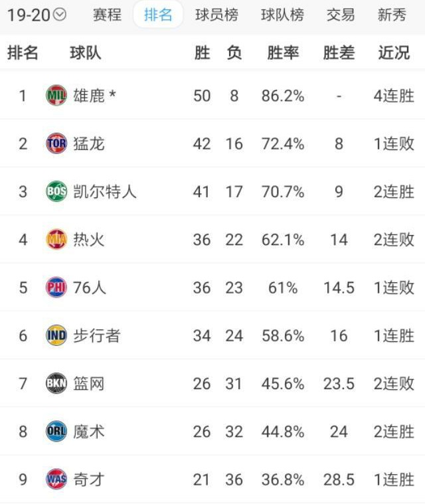The height and width of the screenshot is (504, 425).
Task: Click the 胜率 column header
Action: coord(283,53)
